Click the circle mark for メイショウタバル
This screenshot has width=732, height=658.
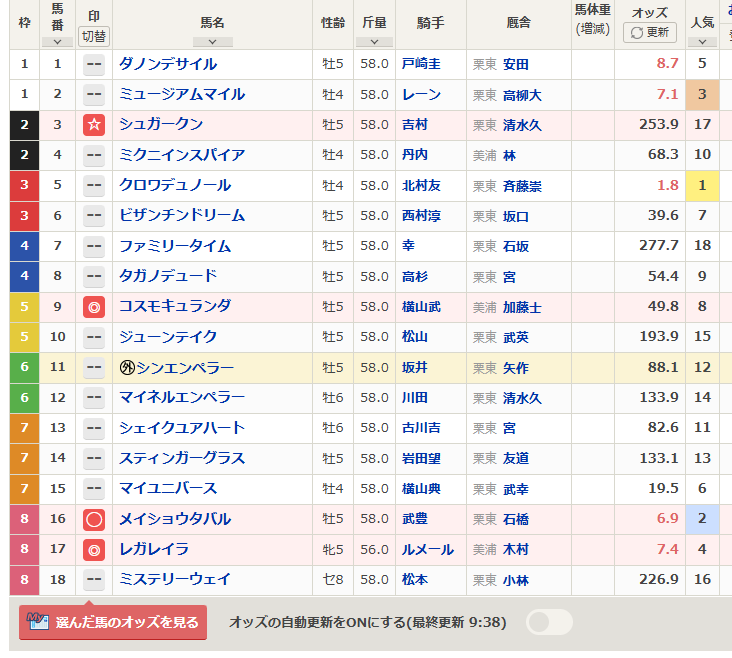pos(94,519)
